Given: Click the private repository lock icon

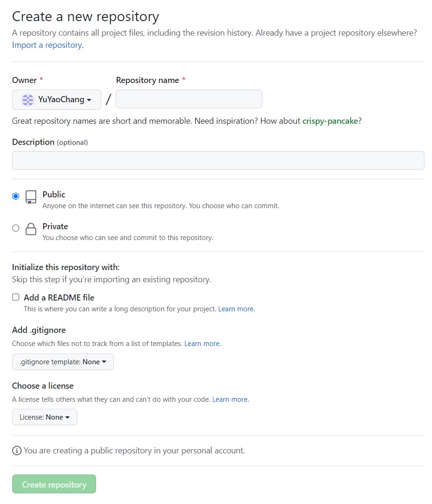Looking at the screenshot, I should click(31, 229).
